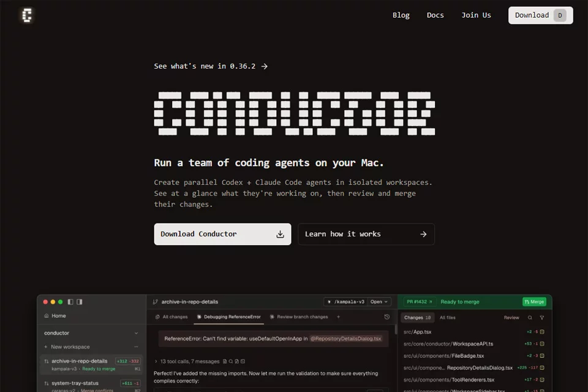
Task: Open the Open-in dropdown
Action: [x=379, y=302]
